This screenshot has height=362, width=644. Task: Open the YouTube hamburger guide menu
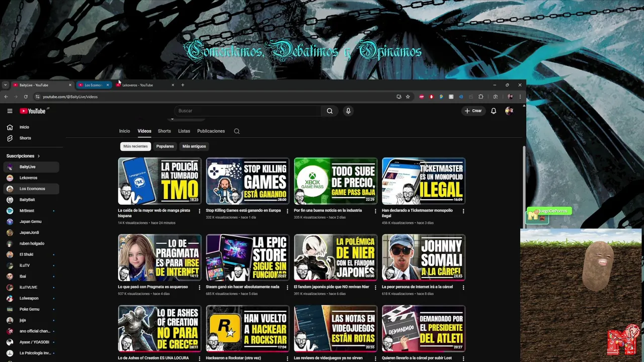[x=10, y=111]
